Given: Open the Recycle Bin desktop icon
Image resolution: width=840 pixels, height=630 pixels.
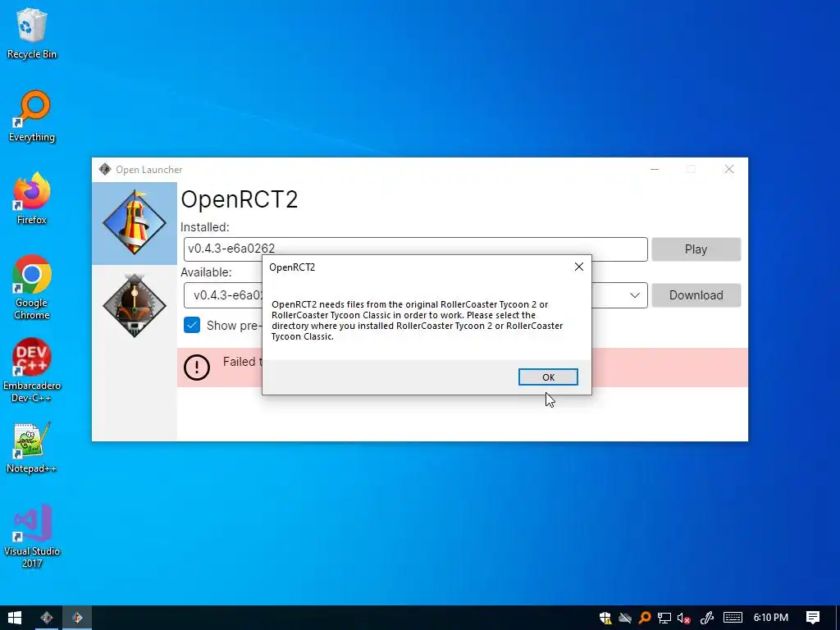Looking at the screenshot, I should point(32,33).
